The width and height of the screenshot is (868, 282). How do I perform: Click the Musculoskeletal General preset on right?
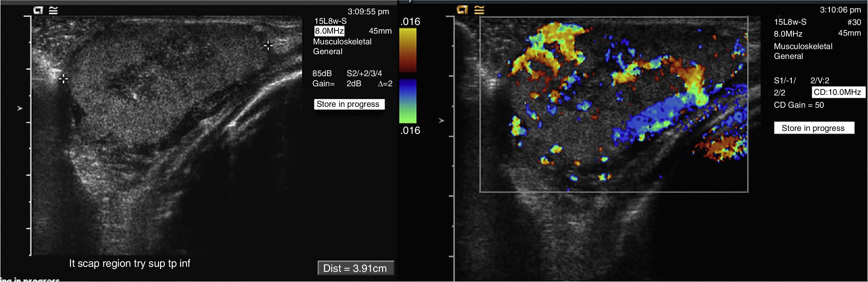tap(803, 51)
